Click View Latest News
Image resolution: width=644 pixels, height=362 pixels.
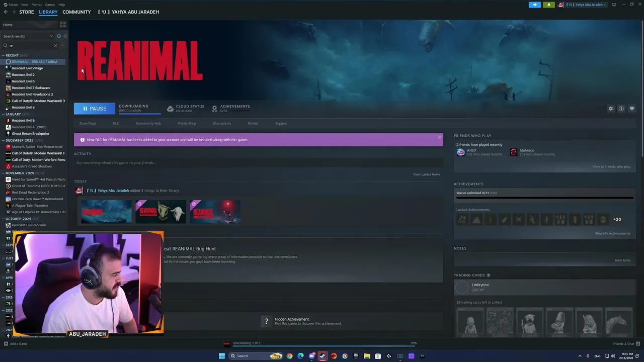[x=427, y=174]
